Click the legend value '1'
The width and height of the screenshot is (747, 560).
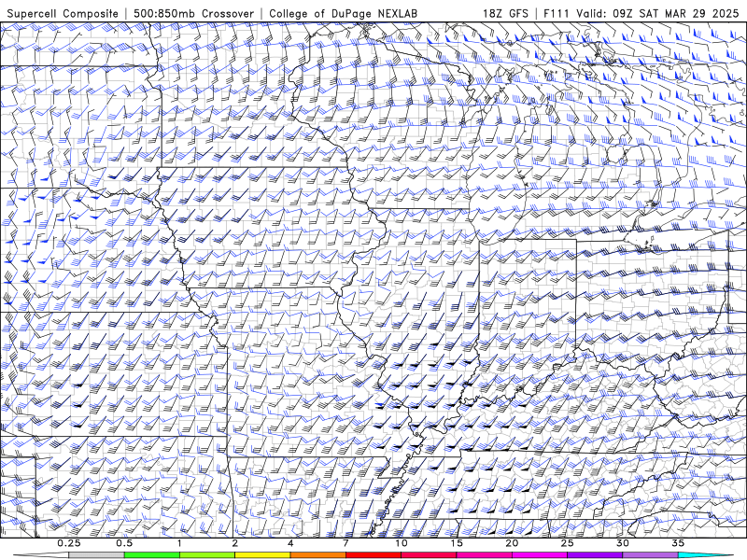[179, 543]
